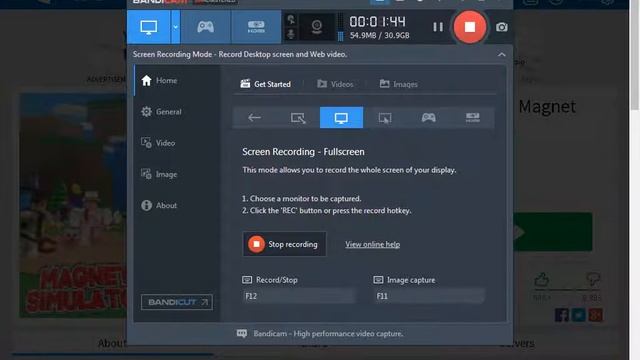Open the screen mode dropdown arrow
Image resolution: width=640 pixels, height=360 pixels.
[176, 27]
